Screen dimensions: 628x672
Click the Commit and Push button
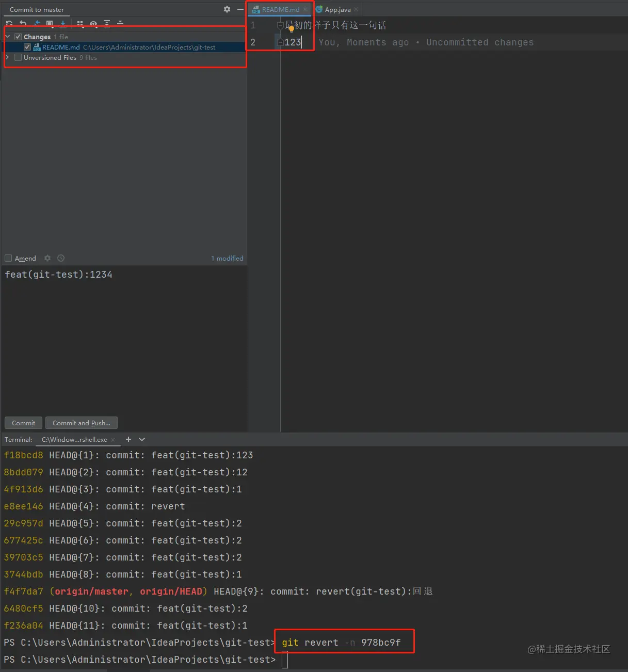(x=82, y=423)
